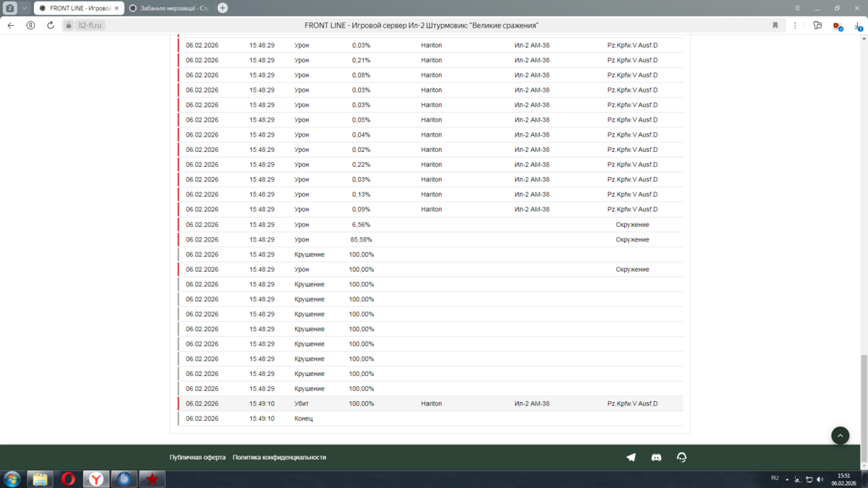Launch Opera from the taskbar
The image size is (868, 488).
coord(68,479)
